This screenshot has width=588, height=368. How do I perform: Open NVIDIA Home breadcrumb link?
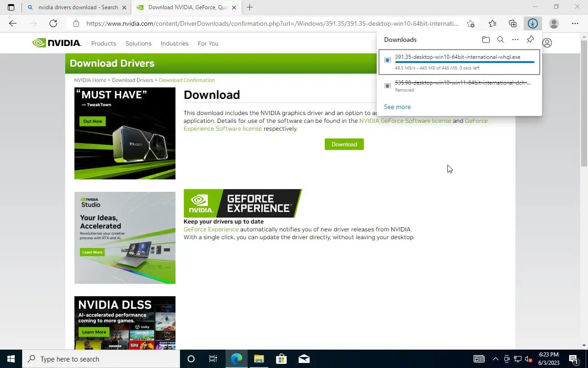(x=90, y=80)
